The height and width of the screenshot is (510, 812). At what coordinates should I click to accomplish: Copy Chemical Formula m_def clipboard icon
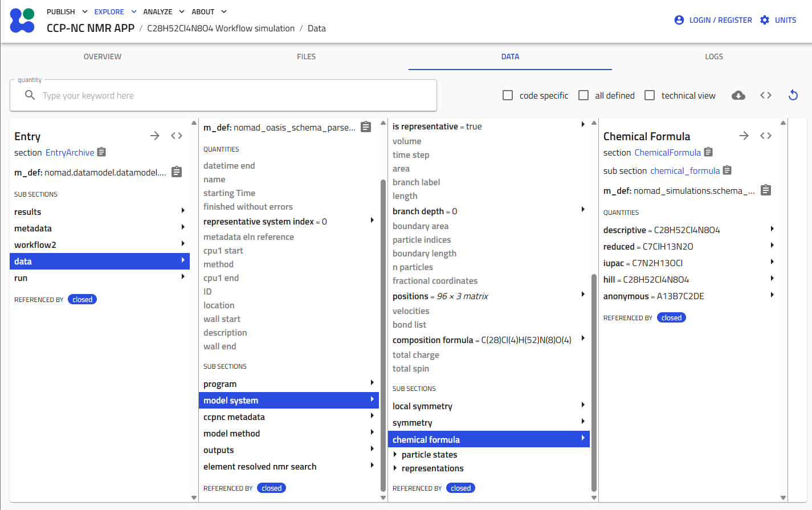pyautogui.click(x=766, y=190)
